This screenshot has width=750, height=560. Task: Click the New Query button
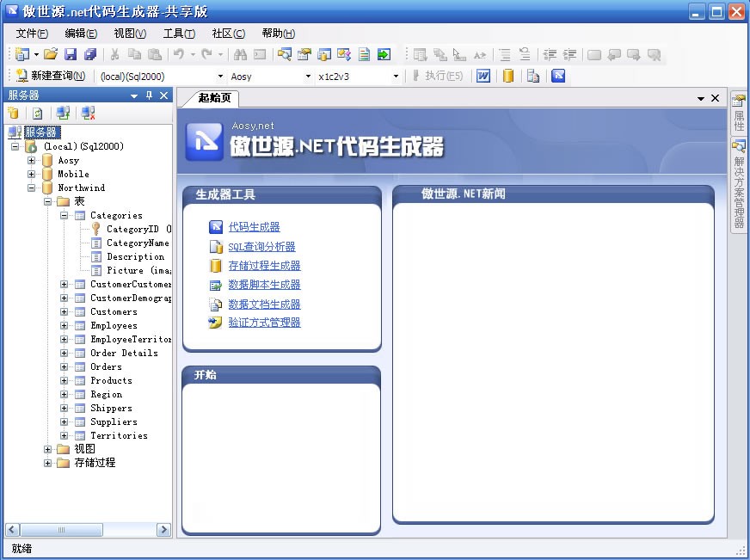pyautogui.click(x=50, y=76)
